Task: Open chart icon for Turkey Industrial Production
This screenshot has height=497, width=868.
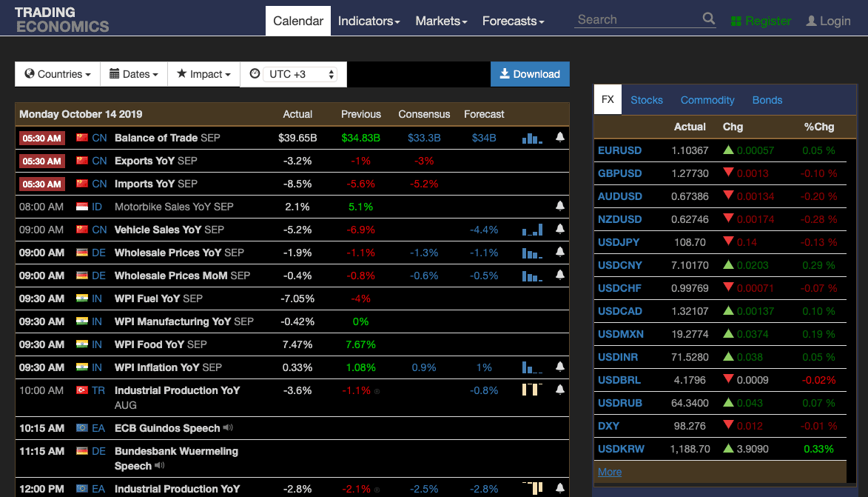Action: point(532,389)
